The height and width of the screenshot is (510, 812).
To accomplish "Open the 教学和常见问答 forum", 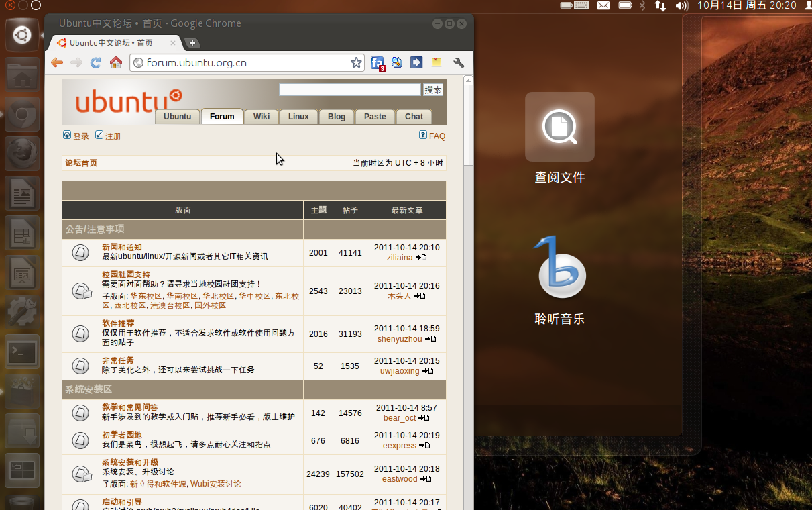I will (130, 407).
